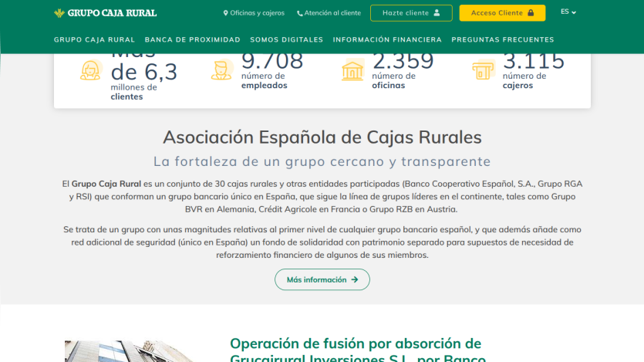644x362 pixels.
Task: Click the paragraph starting 'Se trata de un grupo'
Action: coord(322,242)
